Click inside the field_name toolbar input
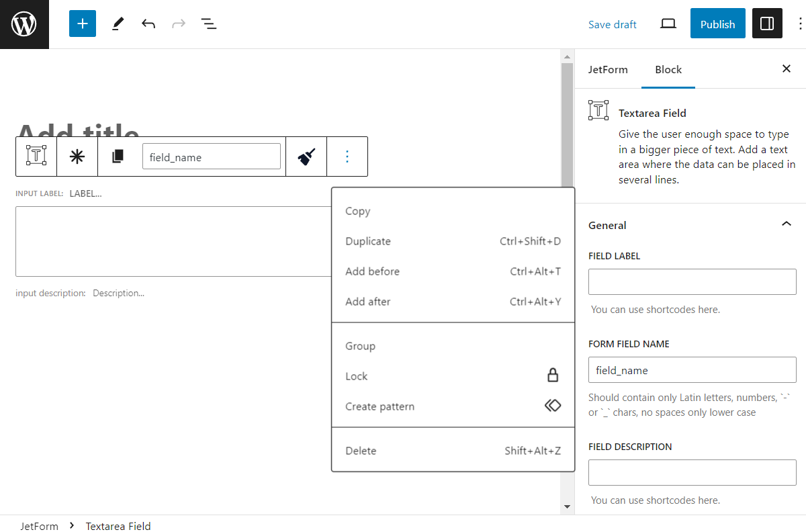 211,156
